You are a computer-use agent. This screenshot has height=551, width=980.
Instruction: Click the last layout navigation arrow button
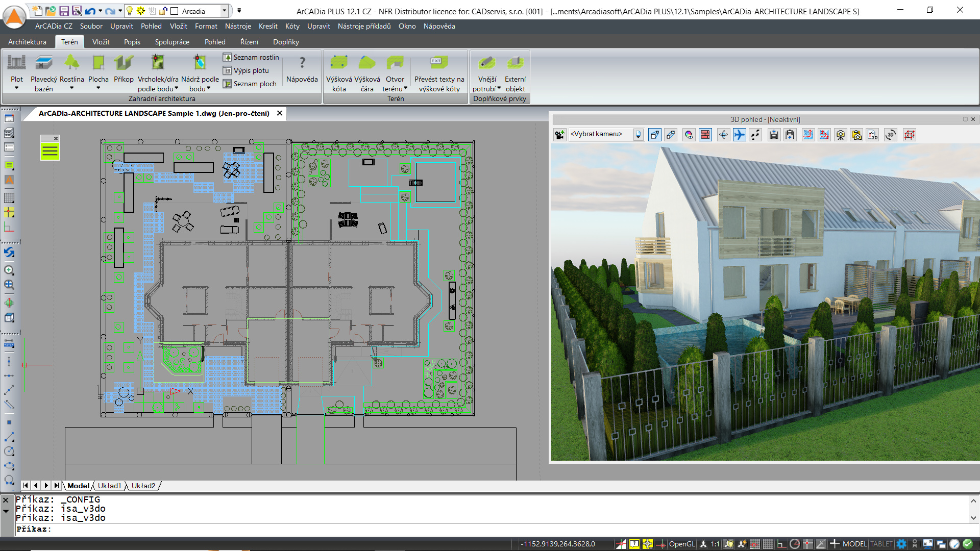(56, 486)
